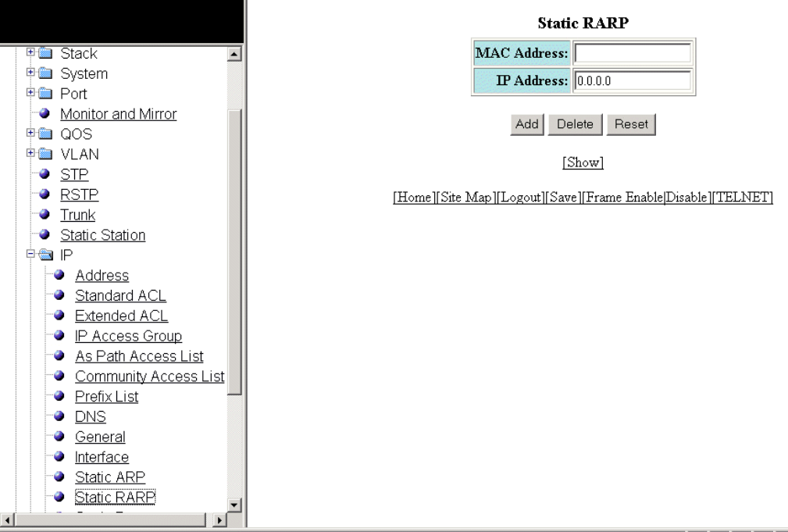The height and width of the screenshot is (532, 788).
Task: Click the bullet icon beside General
Action: click(x=59, y=436)
